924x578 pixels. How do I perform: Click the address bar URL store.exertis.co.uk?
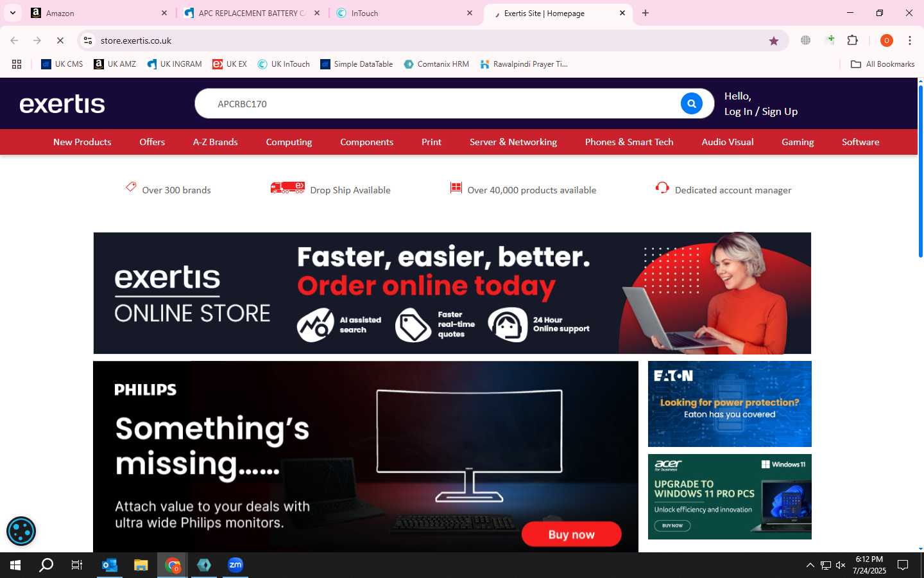(x=136, y=40)
